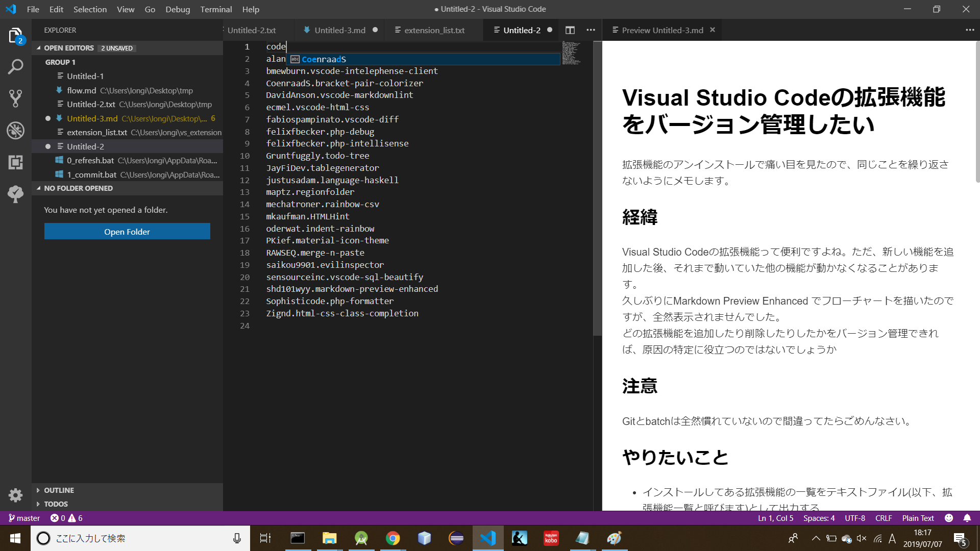This screenshot has width=980, height=551.
Task: Select the CoenraadS autocomplete suggestion
Action: [324, 59]
